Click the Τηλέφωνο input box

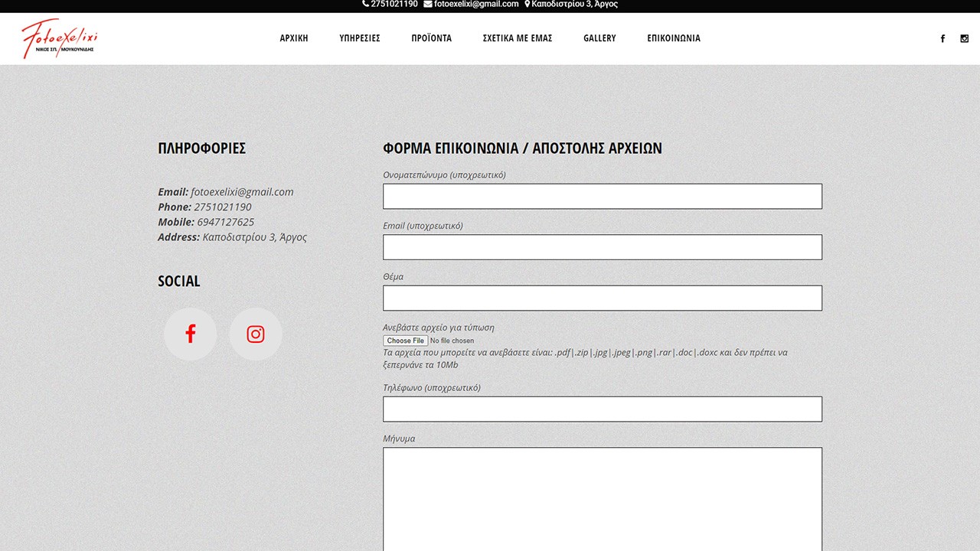(602, 409)
